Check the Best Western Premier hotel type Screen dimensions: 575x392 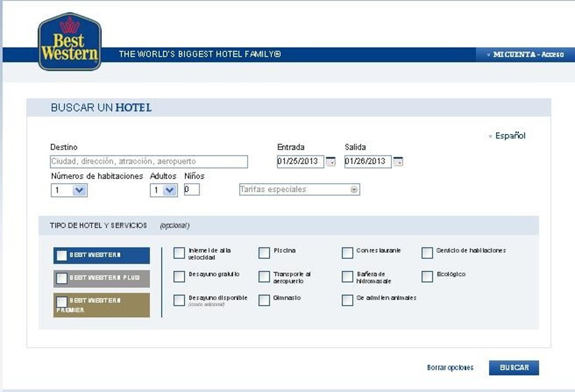click(x=62, y=302)
